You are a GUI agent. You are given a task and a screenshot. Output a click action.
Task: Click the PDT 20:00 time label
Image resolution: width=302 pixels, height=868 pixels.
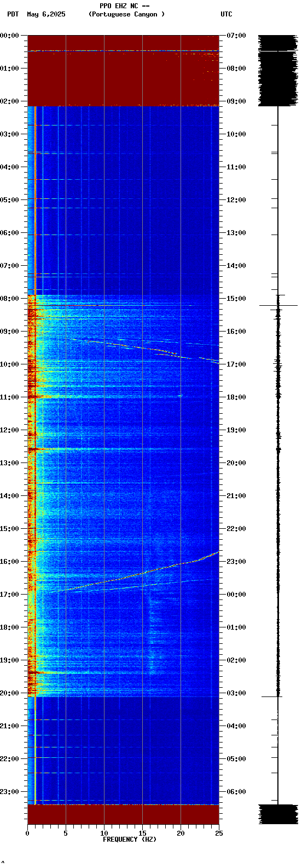point(10,693)
